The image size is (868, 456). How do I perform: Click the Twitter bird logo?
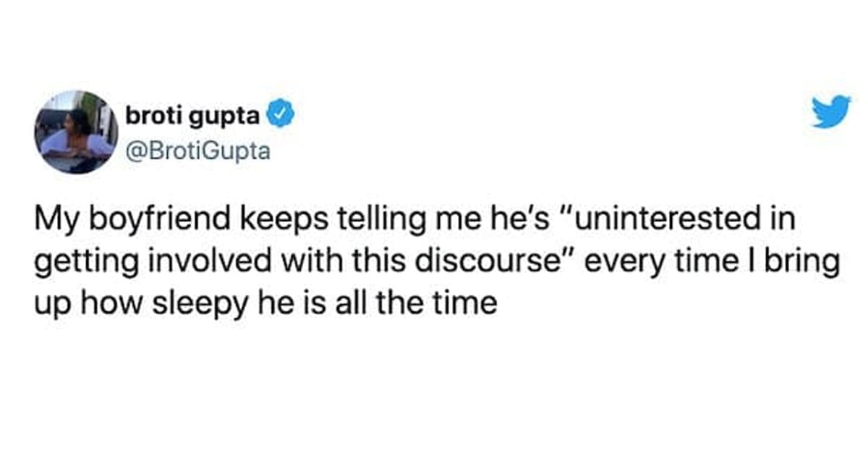coord(831,113)
